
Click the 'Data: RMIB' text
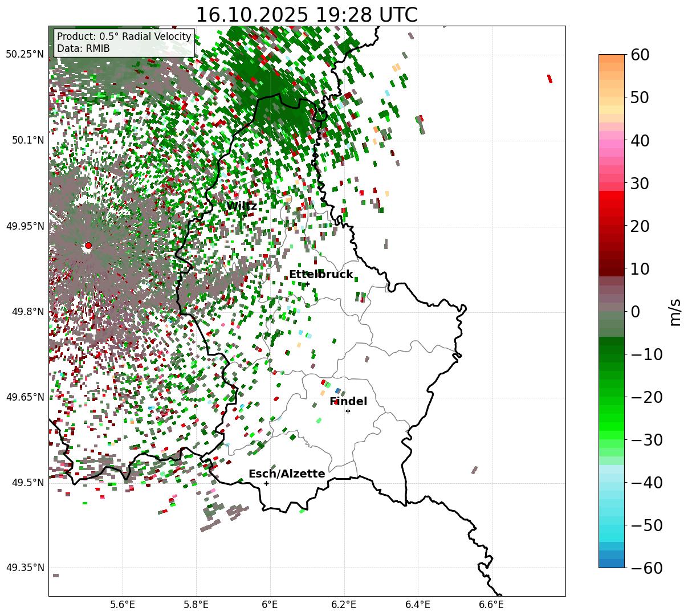[83, 49]
